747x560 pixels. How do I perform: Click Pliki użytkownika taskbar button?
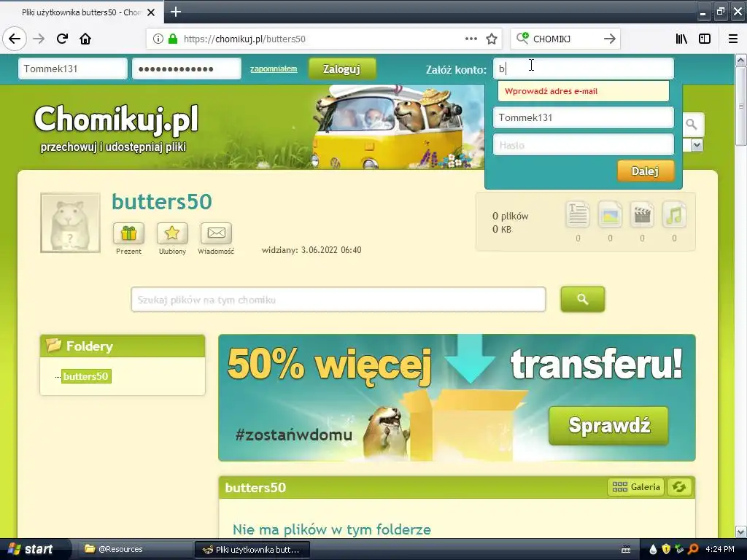click(252, 549)
